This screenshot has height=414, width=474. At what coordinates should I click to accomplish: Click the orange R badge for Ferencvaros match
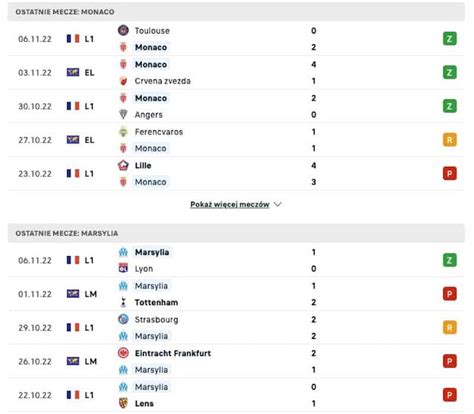coord(449,140)
